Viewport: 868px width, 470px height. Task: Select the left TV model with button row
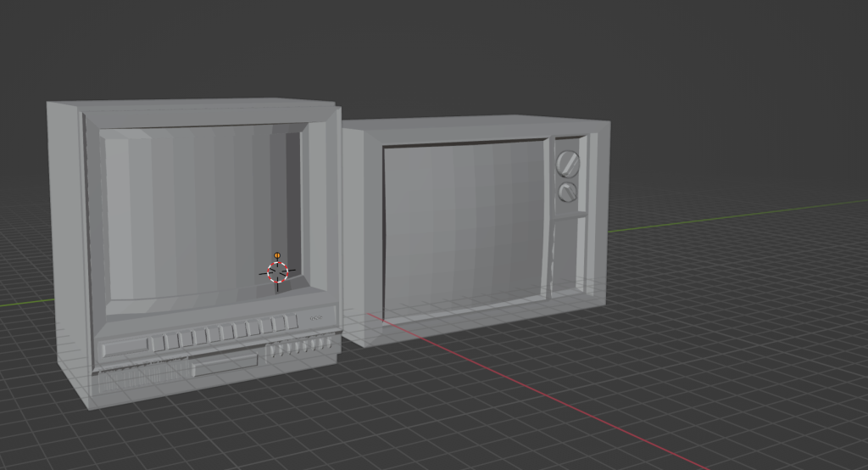[x=194, y=252]
